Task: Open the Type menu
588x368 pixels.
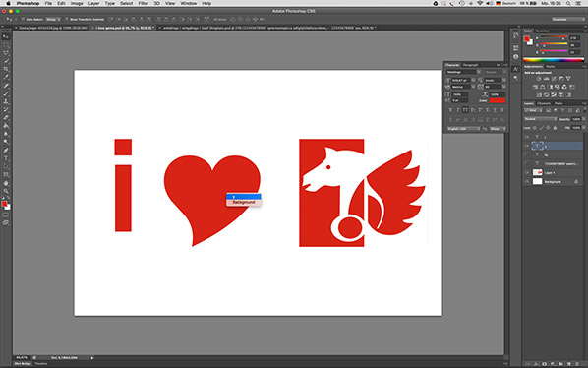Action: [x=110, y=3]
